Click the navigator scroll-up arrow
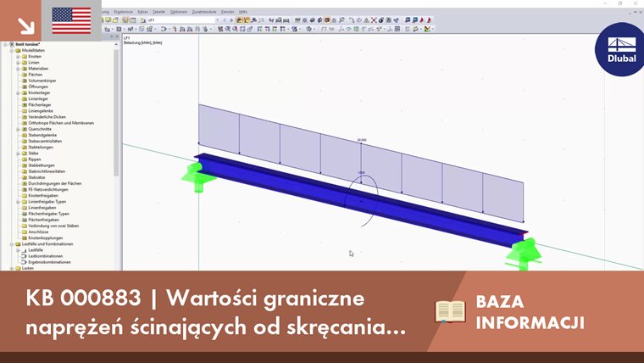Viewport: 644px width, 363px height. [x=116, y=44]
